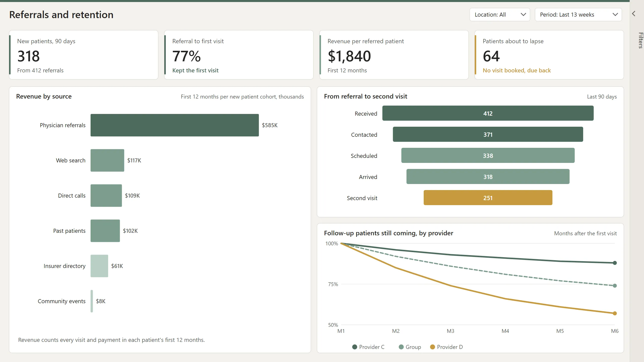Click the Last 90 days subtitle
644x362 pixels.
click(x=602, y=97)
